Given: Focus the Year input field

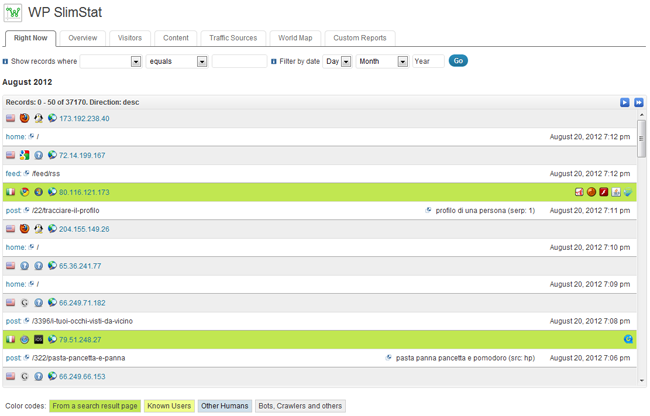Looking at the screenshot, I should 428,61.
